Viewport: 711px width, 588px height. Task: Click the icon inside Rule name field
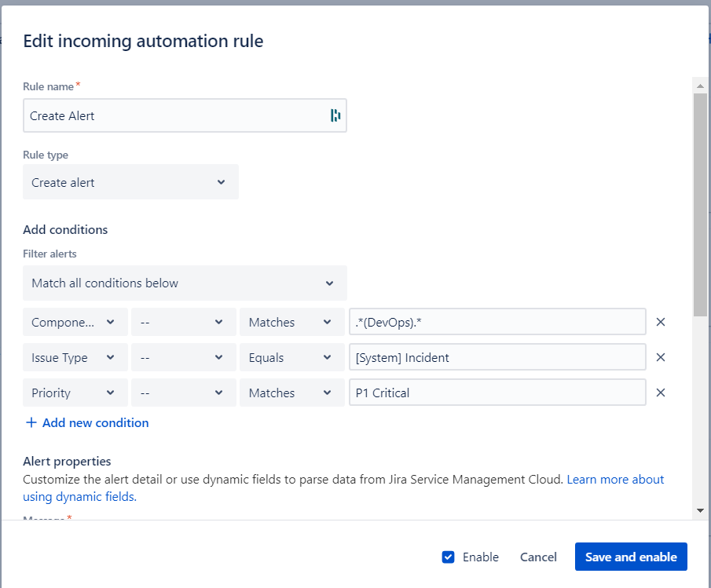pos(335,115)
